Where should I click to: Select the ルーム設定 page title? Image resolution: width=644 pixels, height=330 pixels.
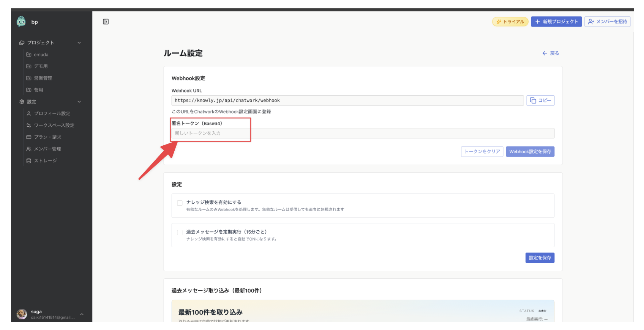(x=183, y=53)
